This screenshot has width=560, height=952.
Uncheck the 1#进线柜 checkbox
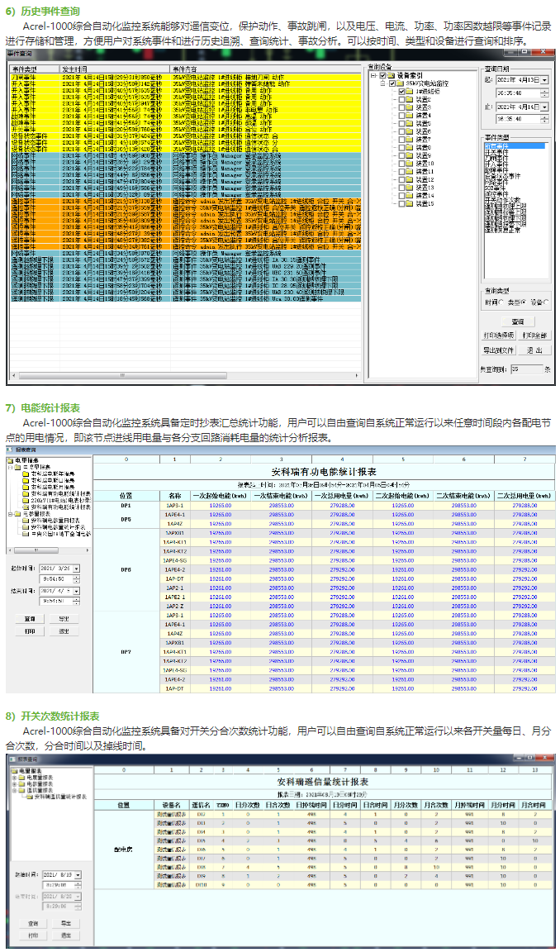(401, 92)
